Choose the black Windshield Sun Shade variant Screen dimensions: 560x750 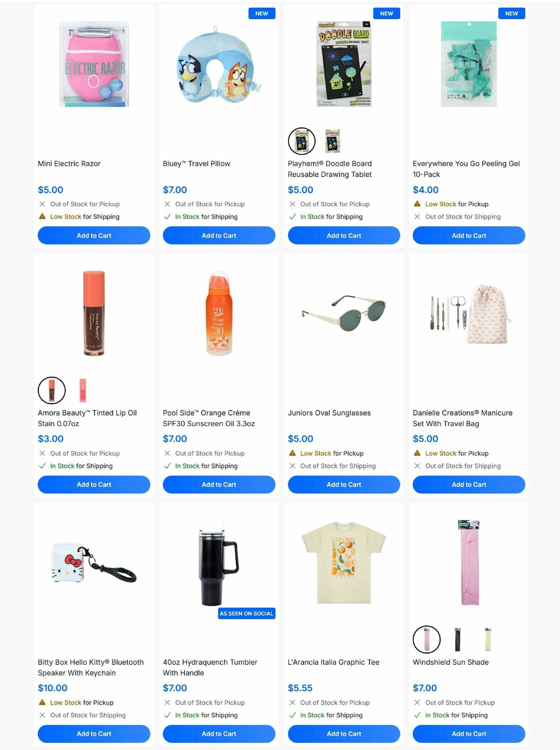pyautogui.click(x=457, y=639)
